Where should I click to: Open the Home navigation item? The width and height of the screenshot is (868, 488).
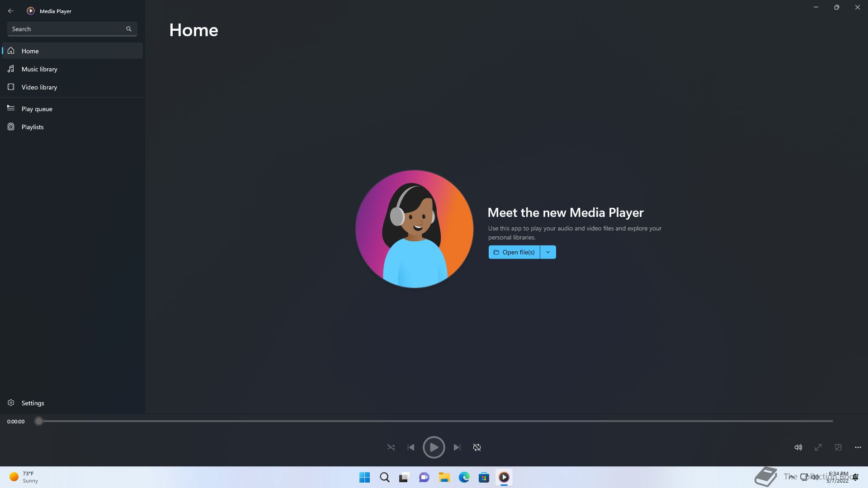[x=72, y=51]
